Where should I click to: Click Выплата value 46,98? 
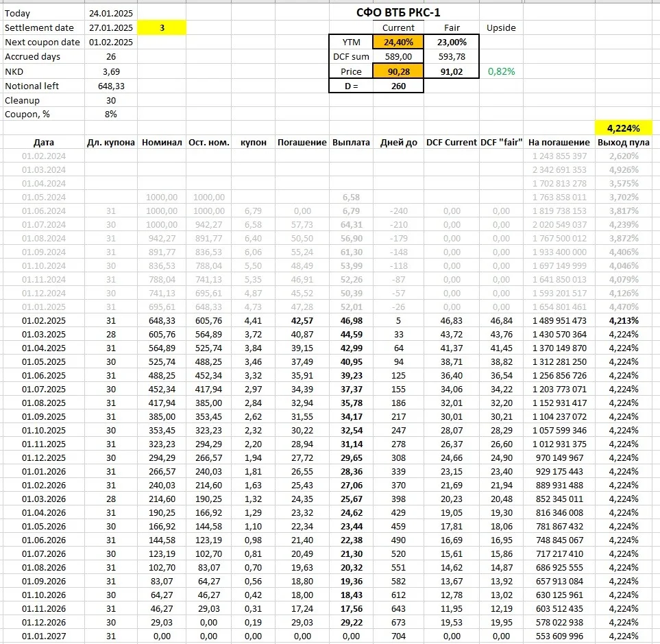[x=352, y=320]
